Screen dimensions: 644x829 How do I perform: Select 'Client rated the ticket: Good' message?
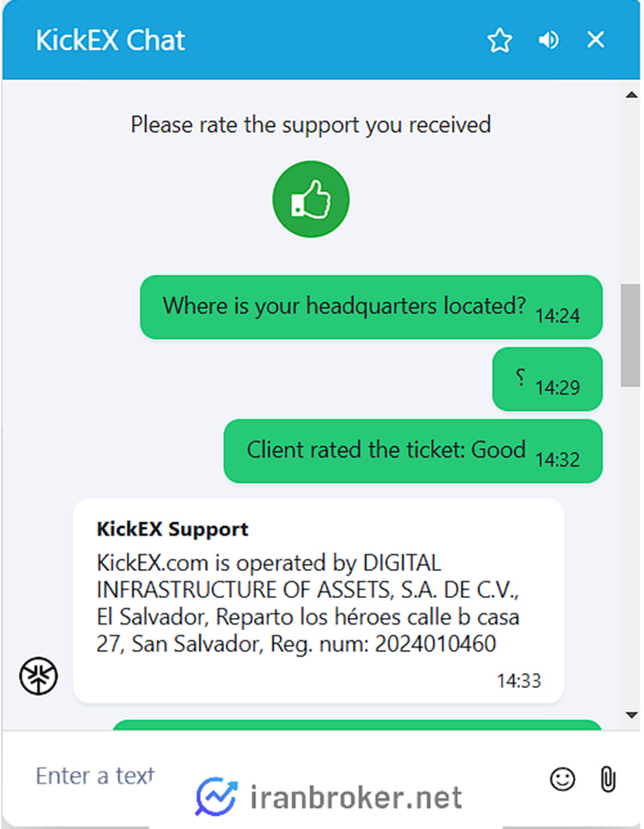click(x=413, y=451)
